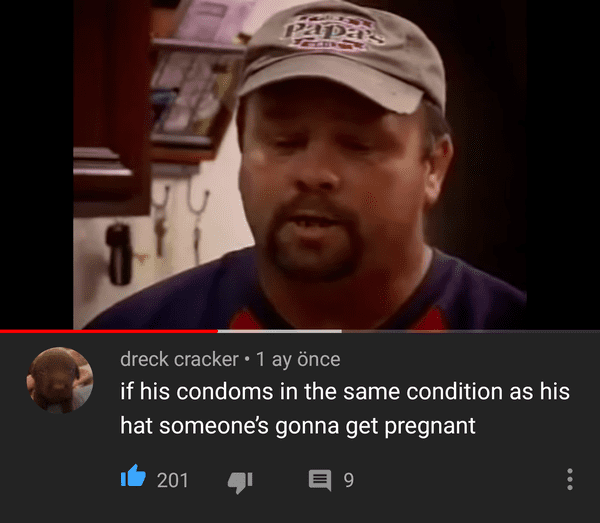Click the black letterbox right of the video
The image size is (600, 523).
point(563,165)
